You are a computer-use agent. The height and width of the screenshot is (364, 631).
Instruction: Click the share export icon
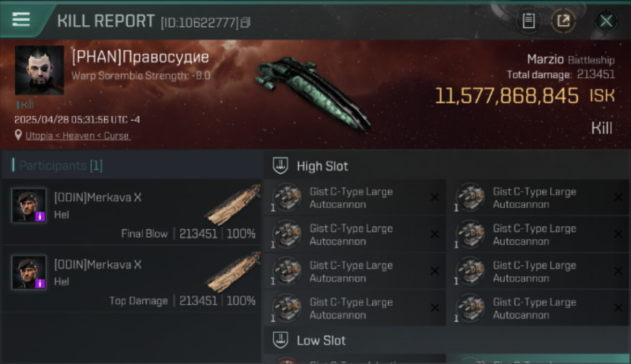[x=563, y=21]
